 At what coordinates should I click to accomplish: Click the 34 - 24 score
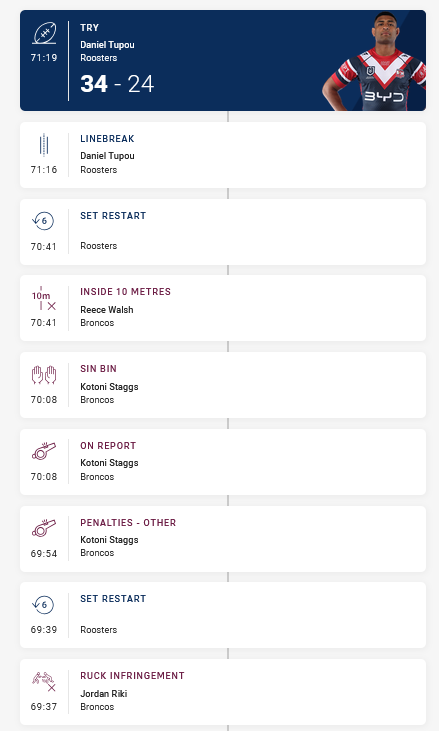[x=117, y=84]
